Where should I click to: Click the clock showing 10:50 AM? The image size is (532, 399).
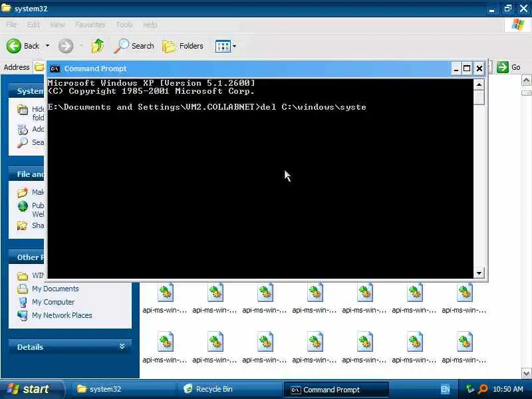coord(507,389)
